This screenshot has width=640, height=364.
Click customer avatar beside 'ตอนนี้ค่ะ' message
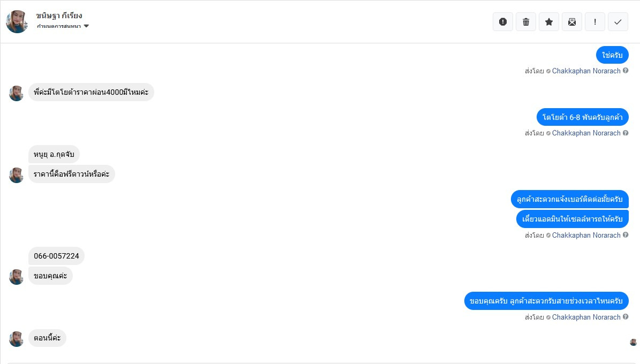pos(17,339)
